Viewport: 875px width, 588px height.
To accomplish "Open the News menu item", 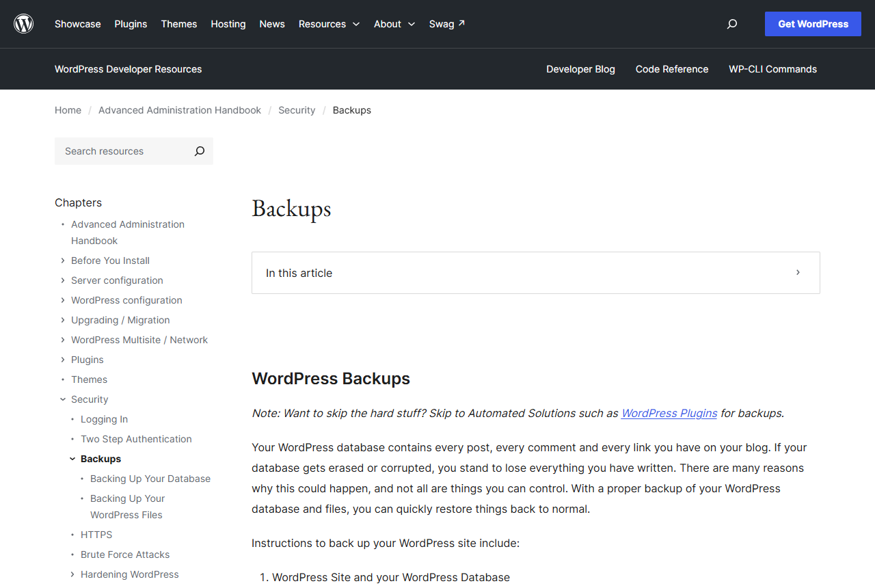I will tap(272, 24).
